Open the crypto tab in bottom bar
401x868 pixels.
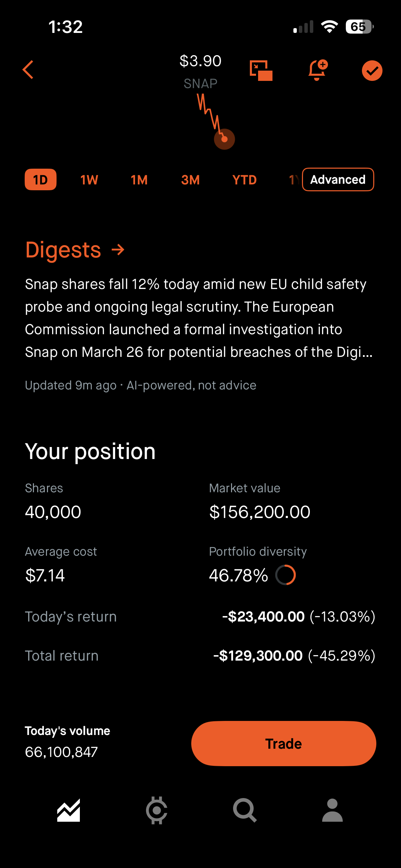coord(157,810)
